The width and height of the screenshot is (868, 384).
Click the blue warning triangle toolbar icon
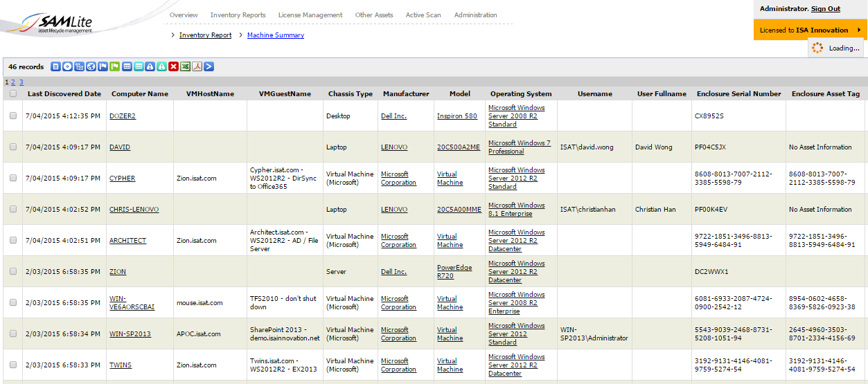pos(150,66)
